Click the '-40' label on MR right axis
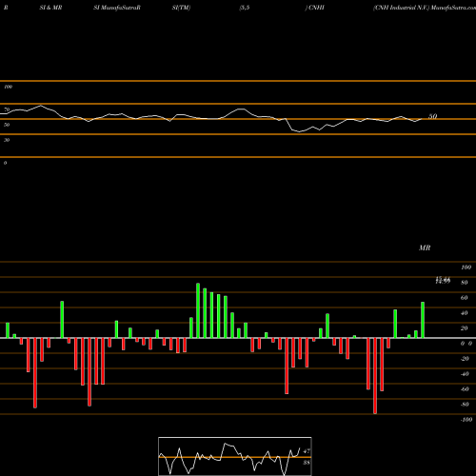Viewport: 476px width, 476px height. coord(465,374)
